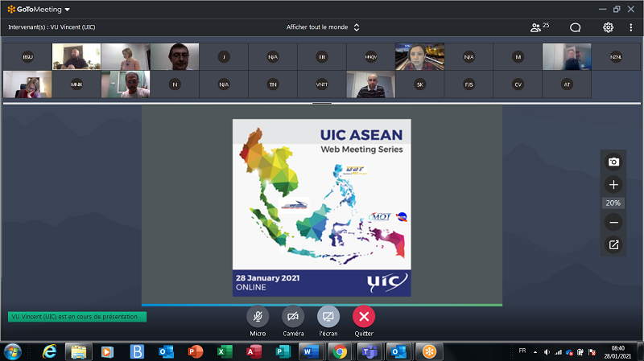The width and height of the screenshot is (644, 361).
Task: Open the chat bubble panel
Action: click(x=575, y=27)
